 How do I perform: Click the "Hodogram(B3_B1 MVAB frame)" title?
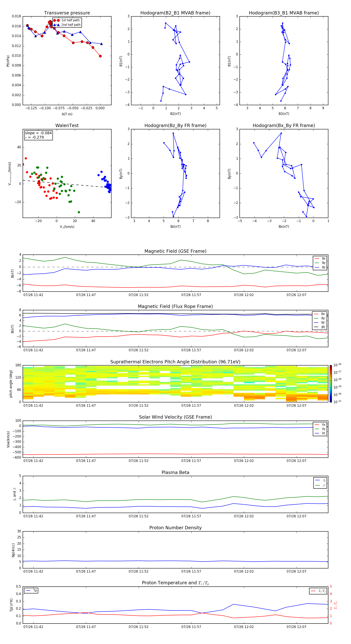pos(284,13)
